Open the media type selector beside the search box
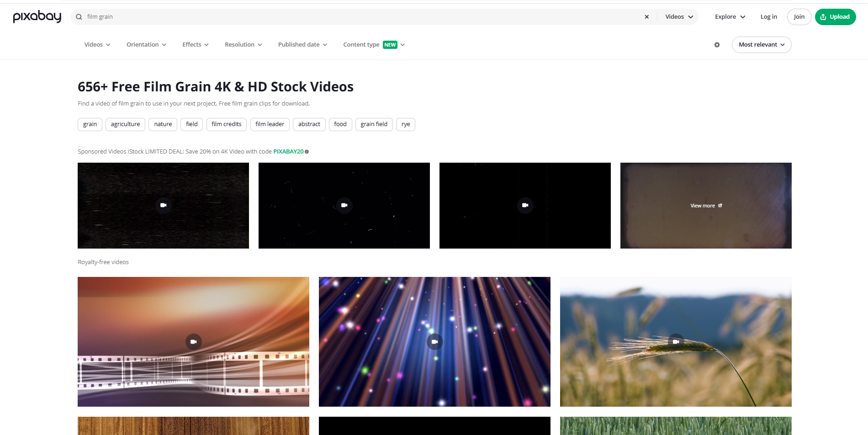The width and height of the screenshot is (868, 435). [678, 16]
